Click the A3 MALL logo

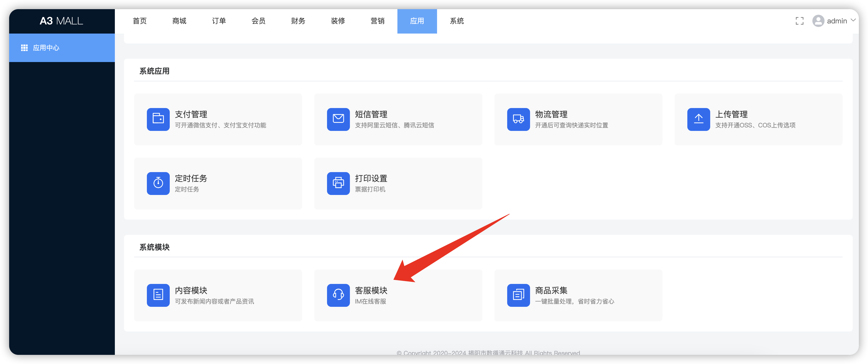(x=61, y=21)
